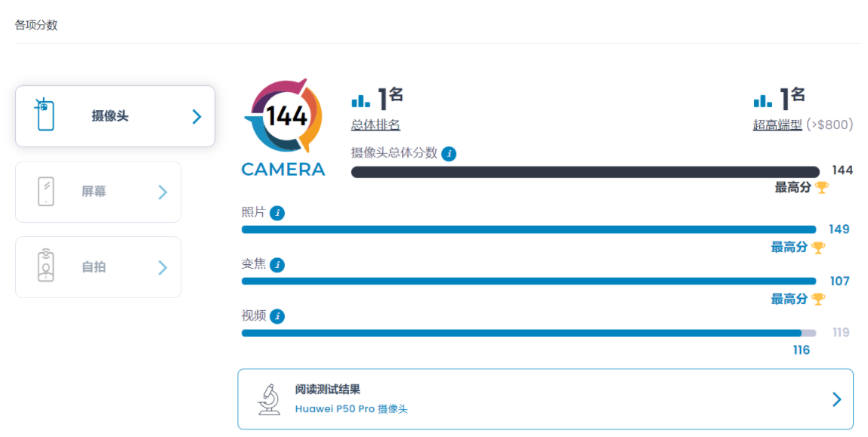868x437 pixels.
Task: Click info icon beside 摄像头总体分数
Action: click(449, 154)
